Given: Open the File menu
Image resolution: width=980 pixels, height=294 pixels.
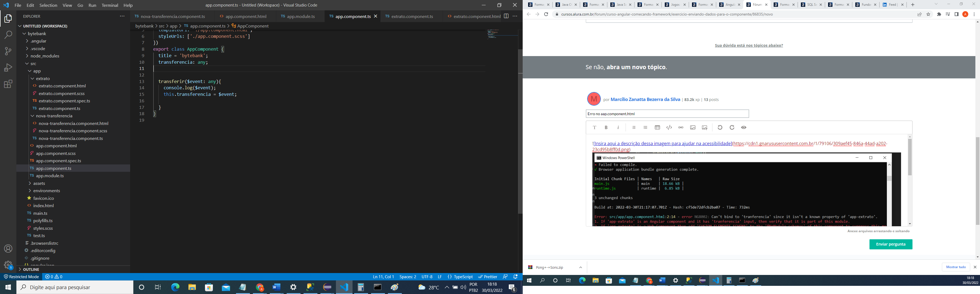Looking at the screenshot, I should click(18, 5).
